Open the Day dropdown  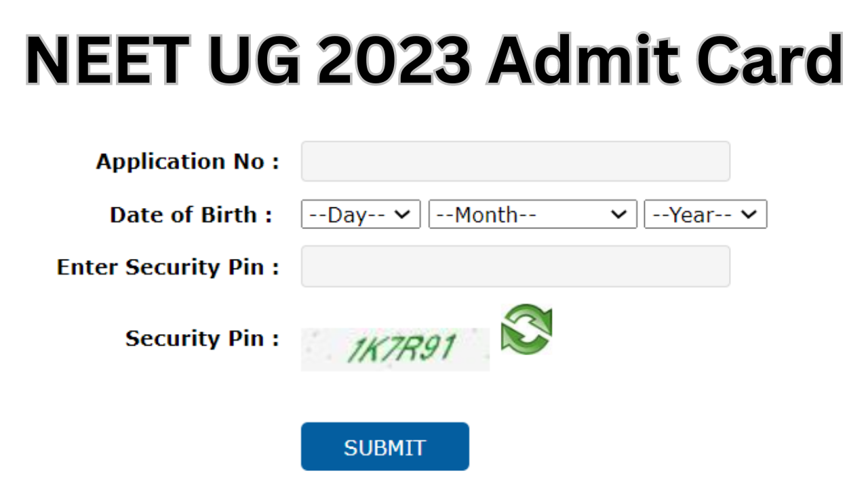tap(360, 214)
